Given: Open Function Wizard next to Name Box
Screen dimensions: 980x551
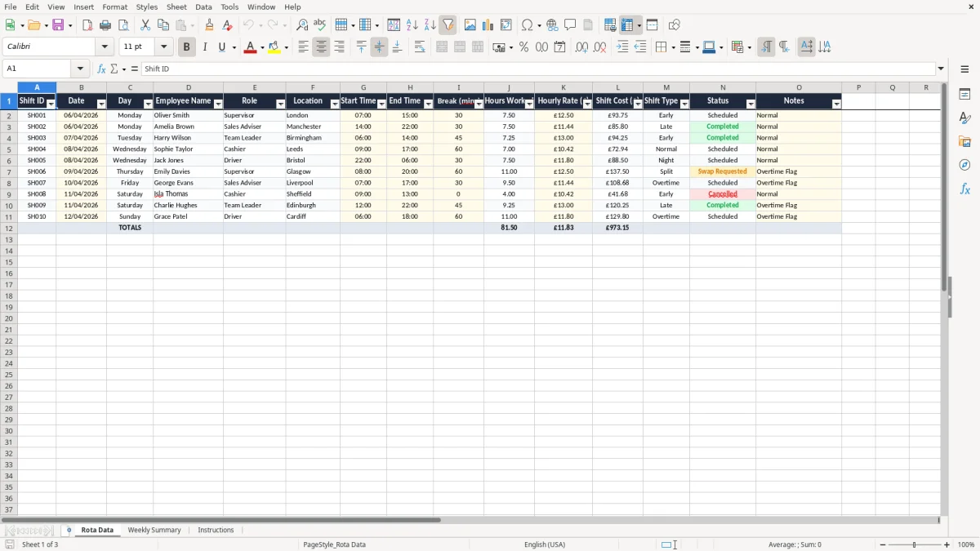Looking at the screenshot, I should [101, 69].
